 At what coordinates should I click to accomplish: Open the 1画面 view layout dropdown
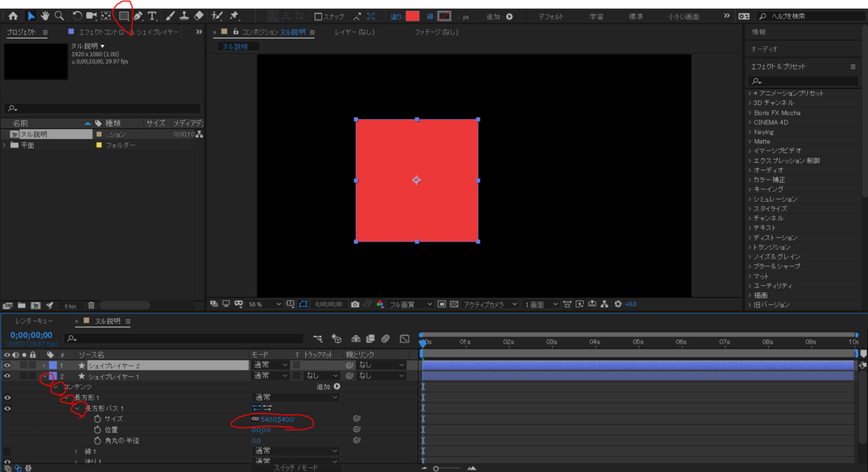pyautogui.click(x=541, y=305)
